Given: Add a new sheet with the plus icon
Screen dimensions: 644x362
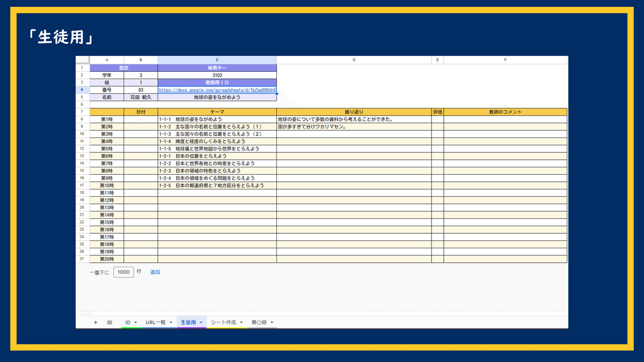Looking at the screenshot, I should pos(96,322).
